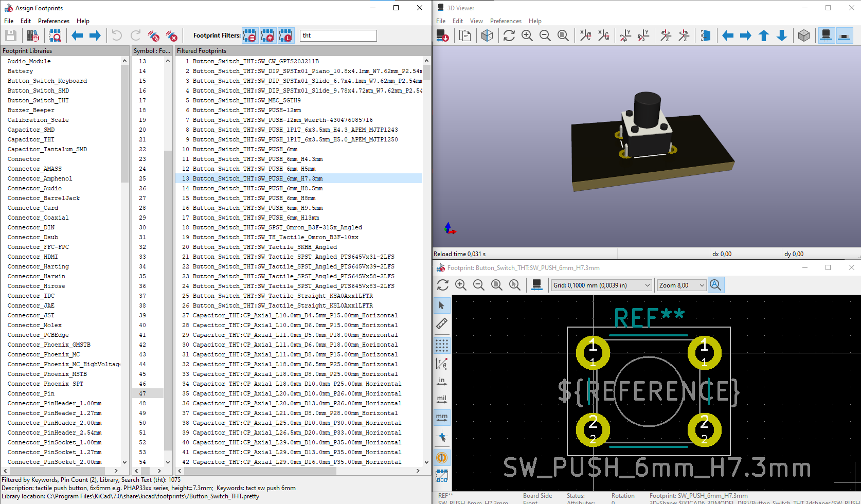Go to the next unassociated symbol
The image size is (861, 504).
pyautogui.click(x=95, y=35)
